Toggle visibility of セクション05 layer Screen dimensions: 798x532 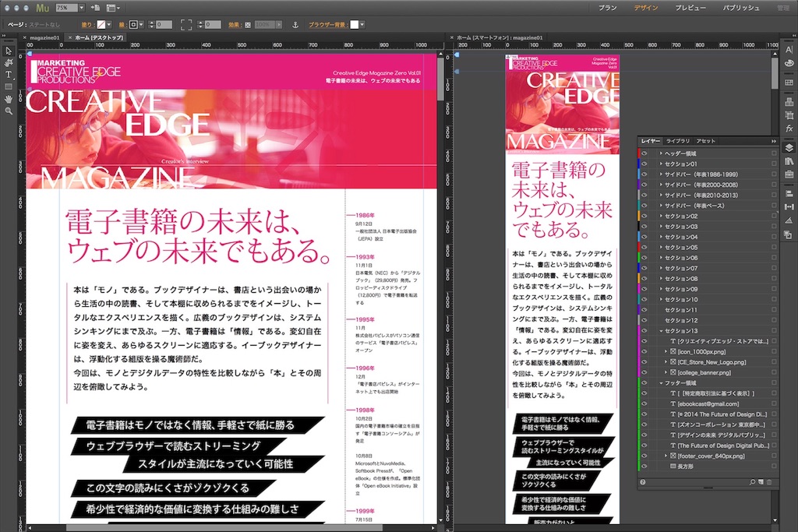click(x=644, y=247)
